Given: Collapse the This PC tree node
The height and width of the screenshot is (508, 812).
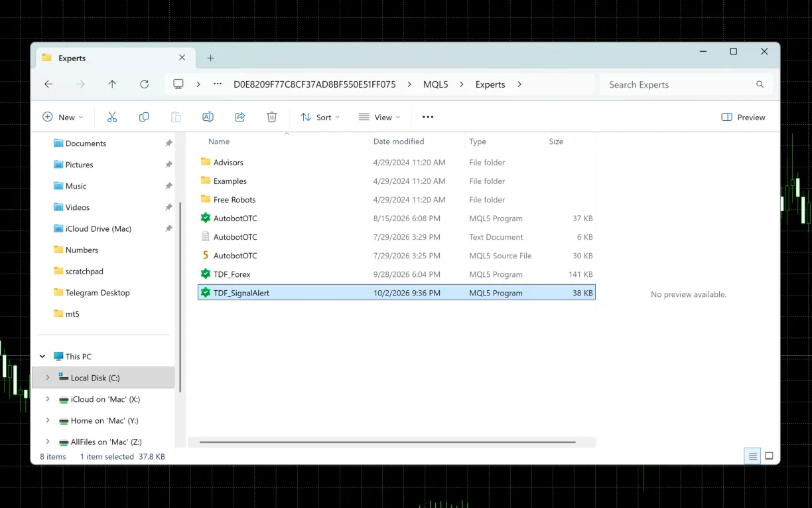Looking at the screenshot, I should coord(42,357).
